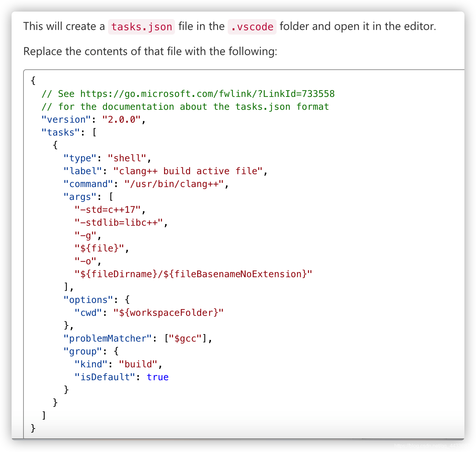This screenshot has height=452, width=476.
Task: Click the "type" key
Action: (80, 158)
